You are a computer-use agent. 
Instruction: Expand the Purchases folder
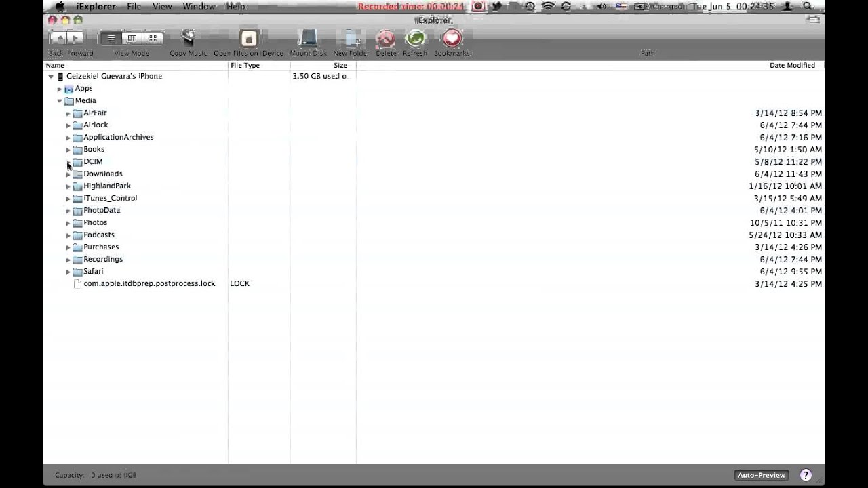[x=68, y=247]
